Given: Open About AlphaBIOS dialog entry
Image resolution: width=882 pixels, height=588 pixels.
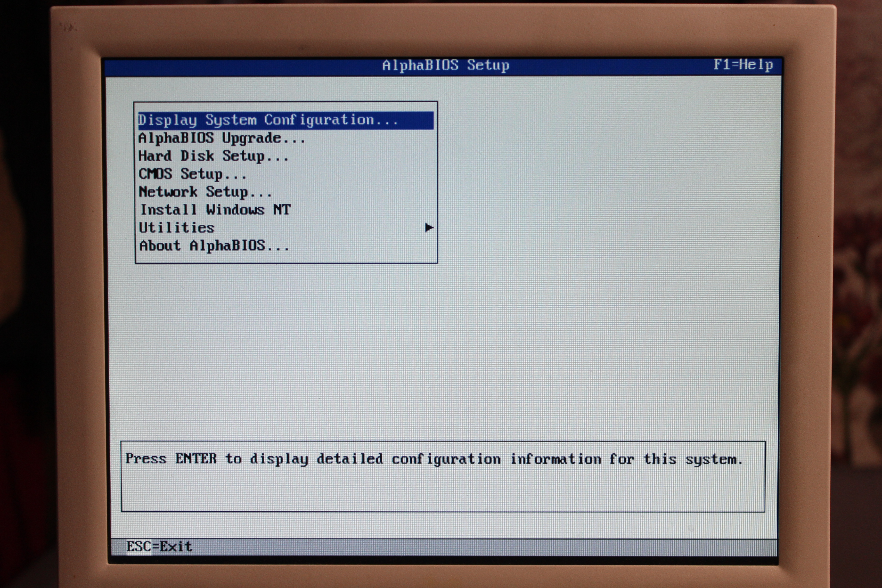Looking at the screenshot, I should tap(214, 246).
